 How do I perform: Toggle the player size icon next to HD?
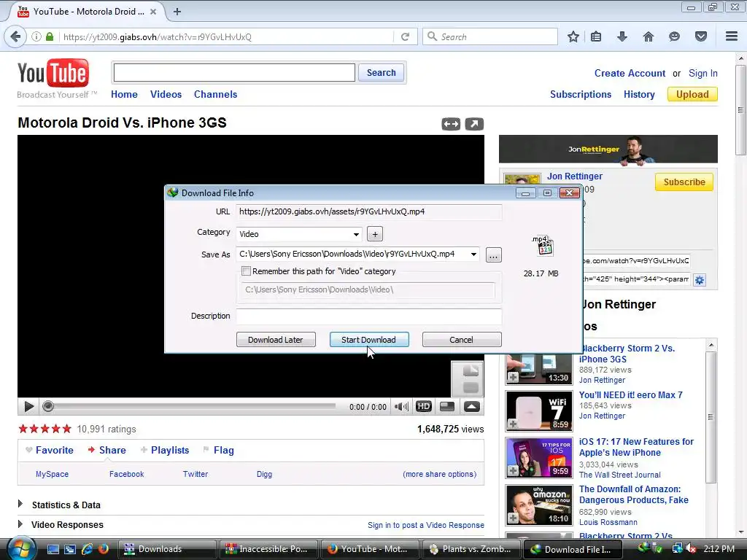[x=447, y=407]
